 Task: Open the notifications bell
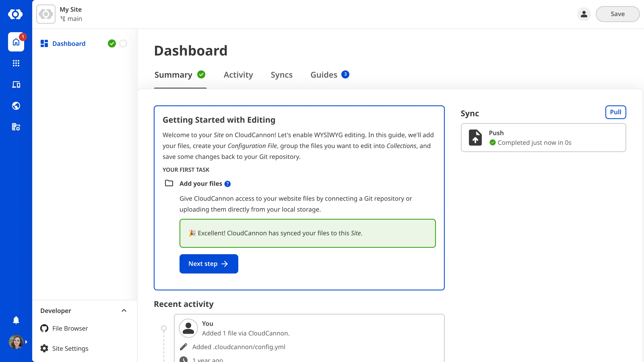[x=16, y=320]
